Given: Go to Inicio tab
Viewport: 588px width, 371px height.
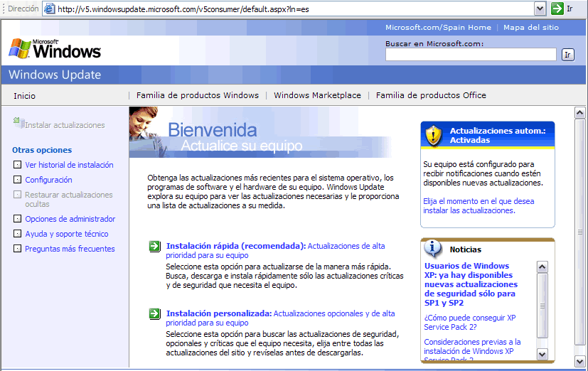Looking at the screenshot, I should pos(24,96).
